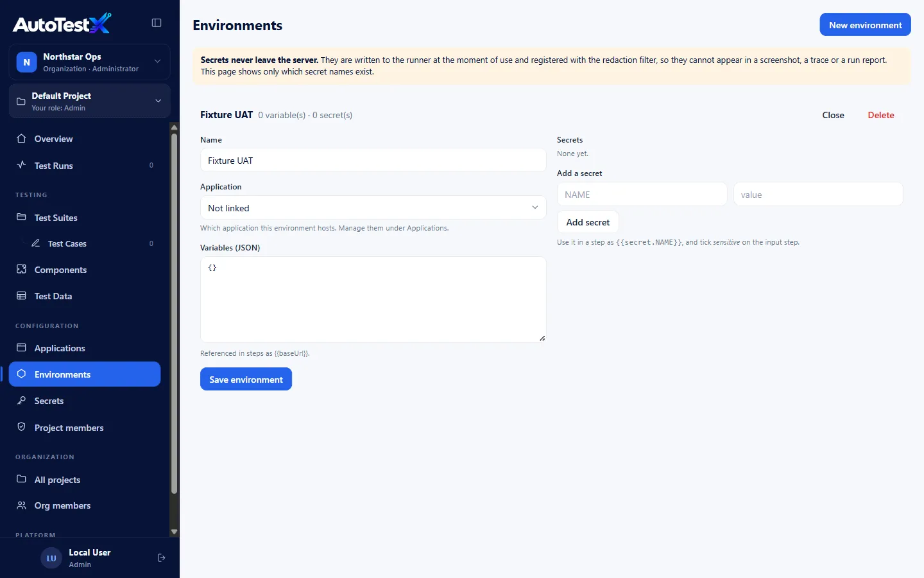
Task: Click the Applications window icon
Action: point(21,347)
